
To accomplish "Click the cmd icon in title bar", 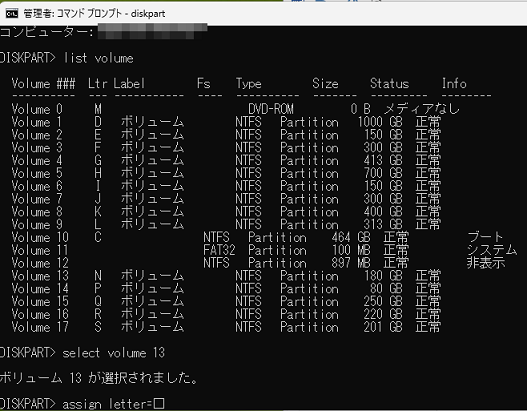I will click(x=12, y=13).
